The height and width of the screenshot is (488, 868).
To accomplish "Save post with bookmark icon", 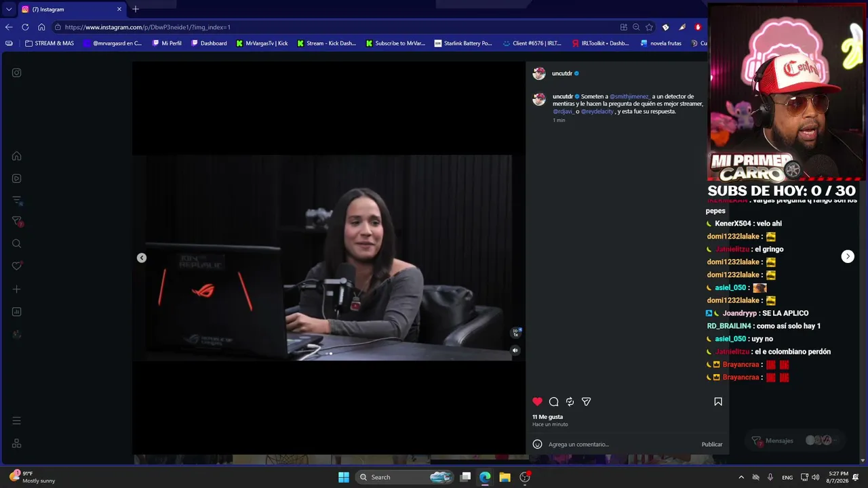I will tap(718, 401).
